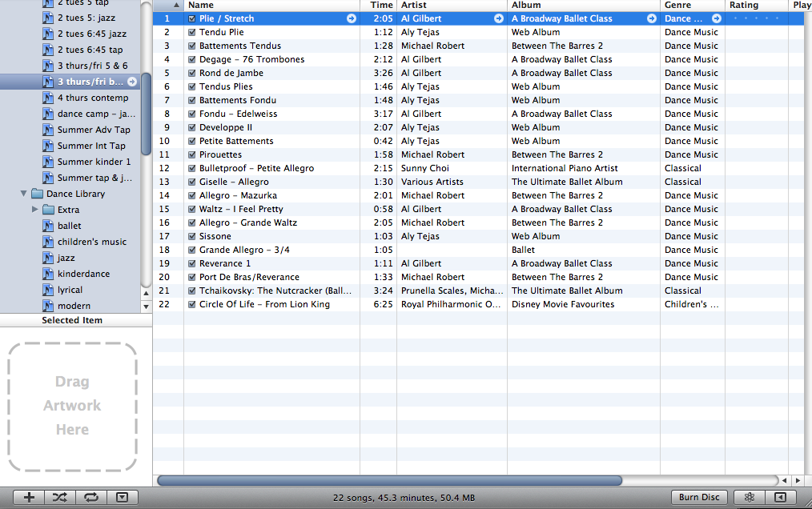Click the add new playlist plus button
The image size is (812, 509).
click(30, 497)
